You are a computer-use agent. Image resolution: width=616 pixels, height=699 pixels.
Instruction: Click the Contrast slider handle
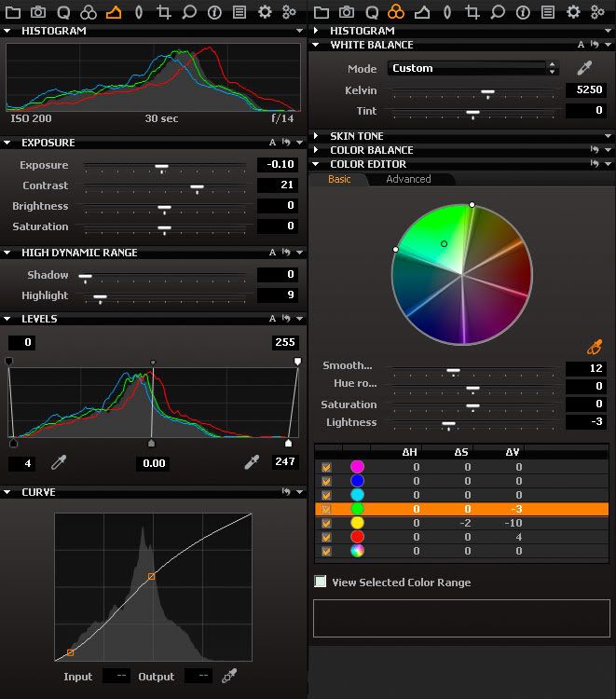[x=197, y=188]
